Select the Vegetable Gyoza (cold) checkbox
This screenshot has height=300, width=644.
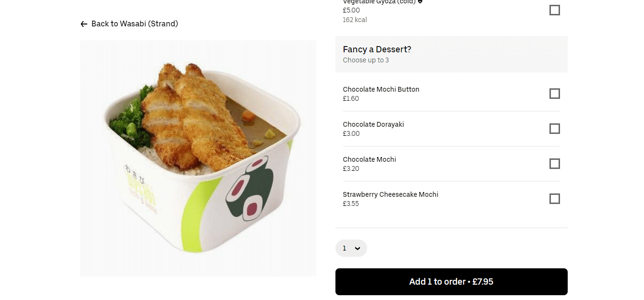click(x=554, y=10)
